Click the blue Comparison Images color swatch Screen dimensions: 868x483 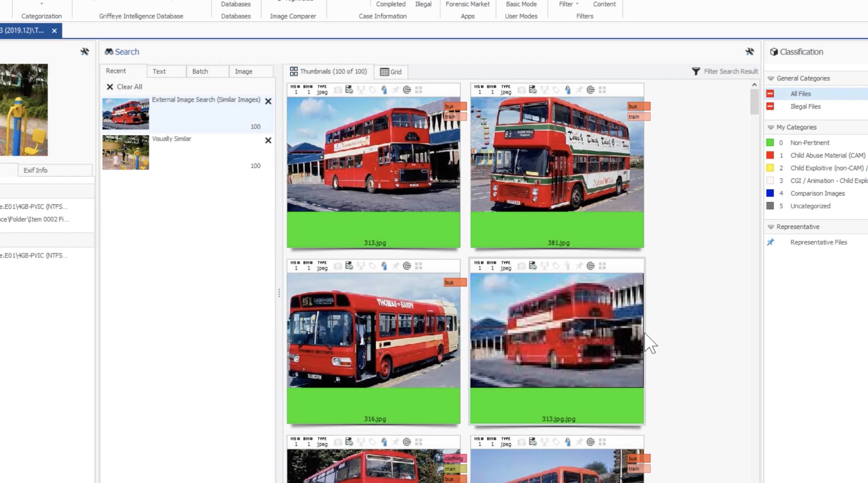point(770,193)
